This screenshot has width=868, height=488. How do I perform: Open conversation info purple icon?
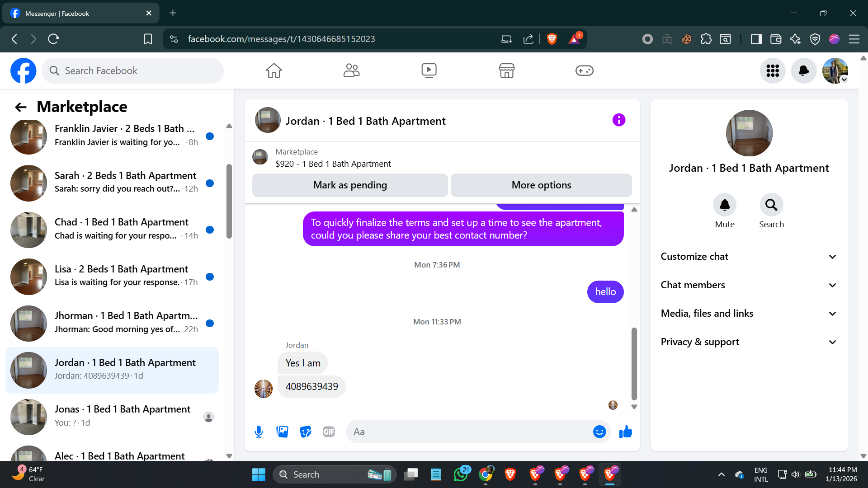point(618,120)
